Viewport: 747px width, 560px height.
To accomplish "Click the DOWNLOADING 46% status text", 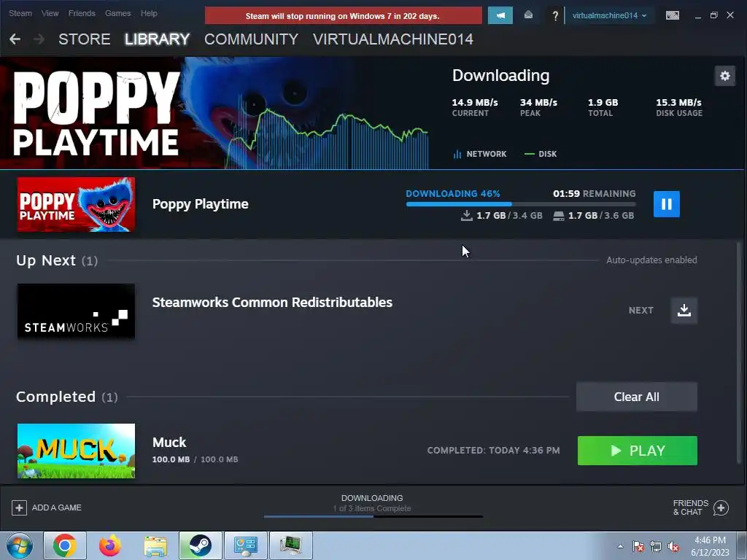I will [452, 194].
